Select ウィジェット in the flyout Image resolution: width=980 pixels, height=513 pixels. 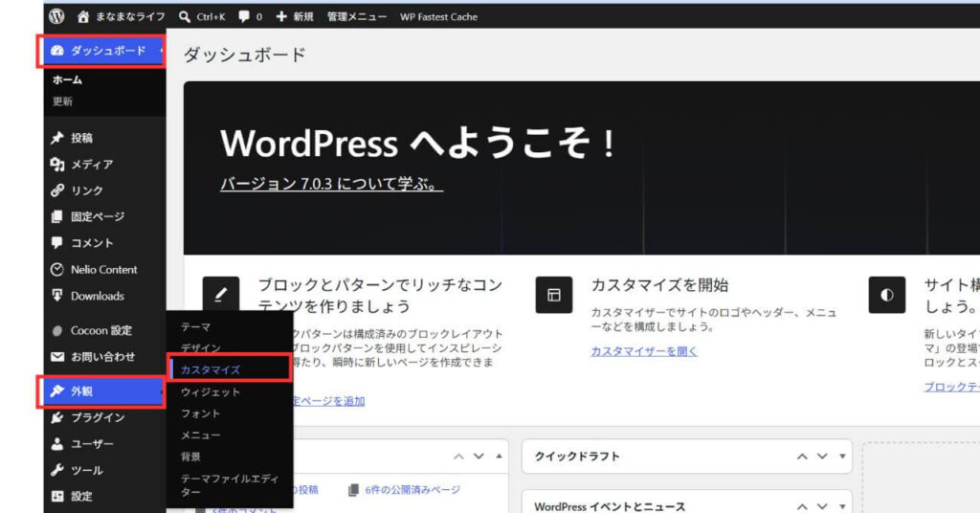(x=211, y=391)
